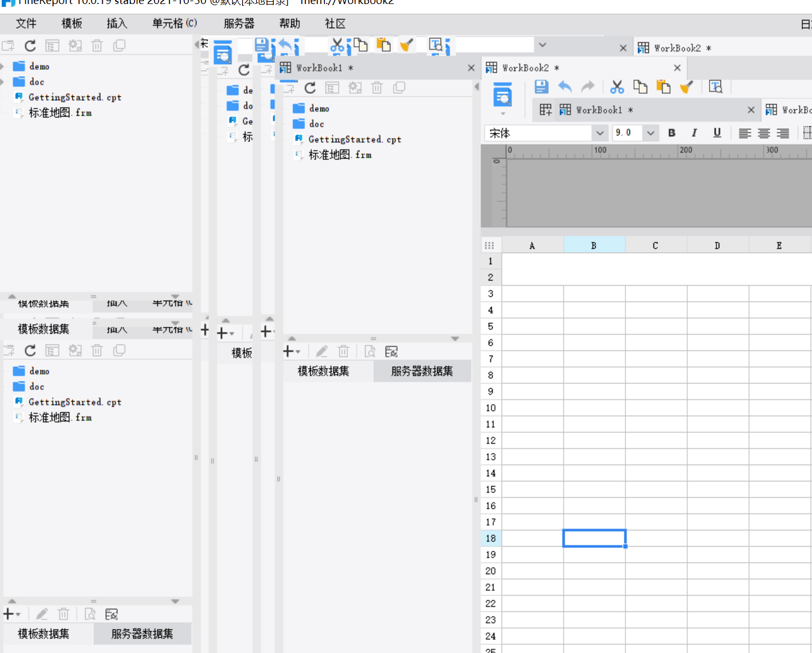The image size is (812, 653).
Task: Open the small arrow under the large Preview icon
Action: coord(503,114)
